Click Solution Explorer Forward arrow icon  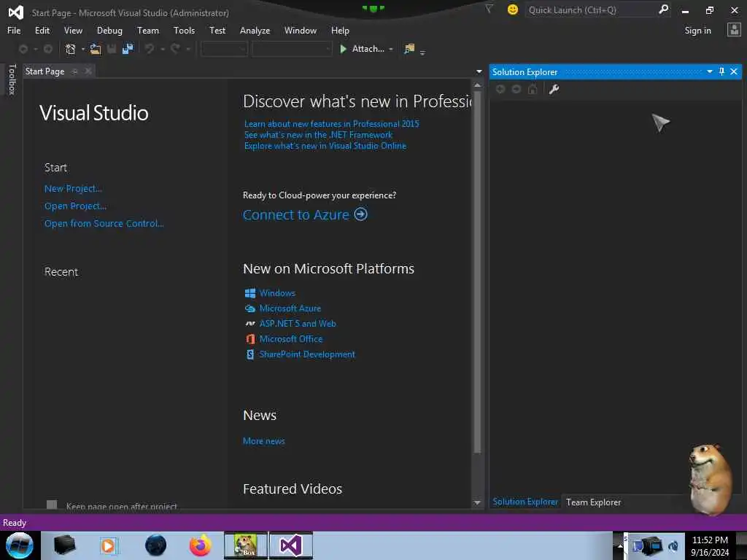point(516,89)
